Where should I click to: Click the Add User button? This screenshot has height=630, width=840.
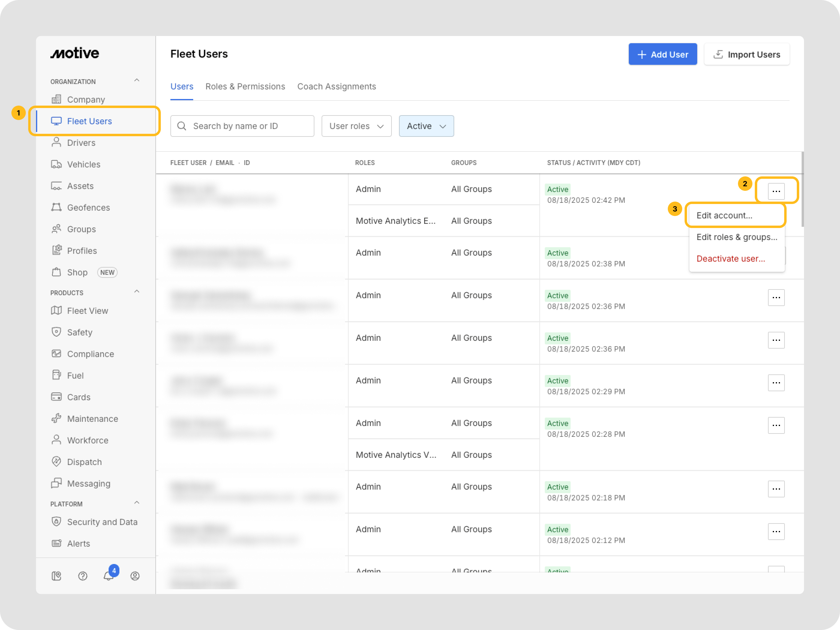point(662,54)
